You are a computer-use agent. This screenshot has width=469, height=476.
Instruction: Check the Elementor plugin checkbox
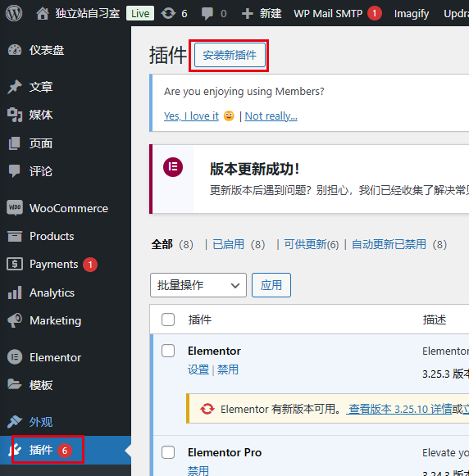pyautogui.click(x=168, y=351)
